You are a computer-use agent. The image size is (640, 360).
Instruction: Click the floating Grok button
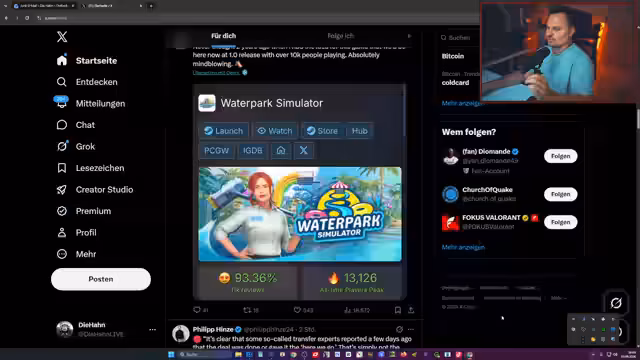pyautogui.click(x=616, y=303)
